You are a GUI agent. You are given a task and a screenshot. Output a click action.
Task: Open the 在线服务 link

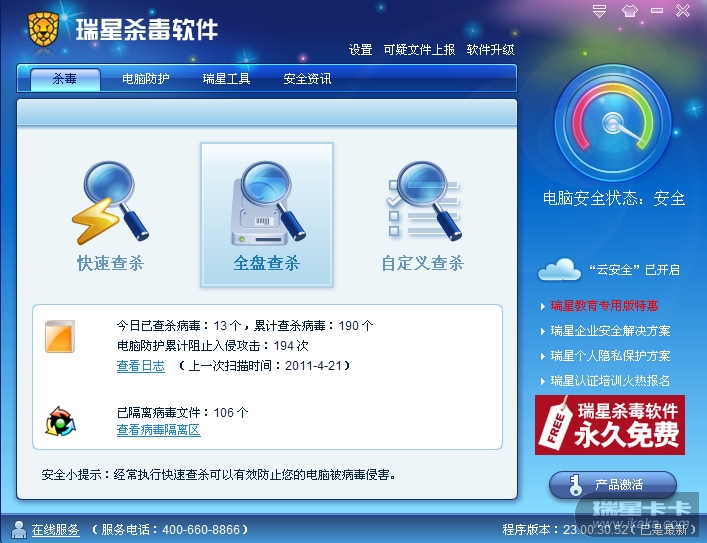click(55, 529)
